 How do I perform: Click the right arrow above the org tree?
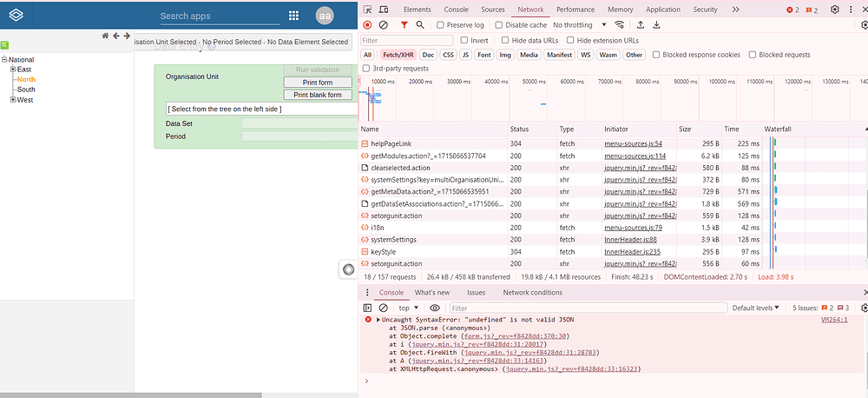[x=127, y=36]
